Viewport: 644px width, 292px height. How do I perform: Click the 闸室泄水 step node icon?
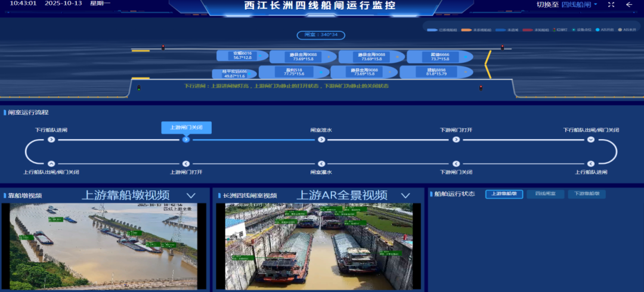pos(321,140)
